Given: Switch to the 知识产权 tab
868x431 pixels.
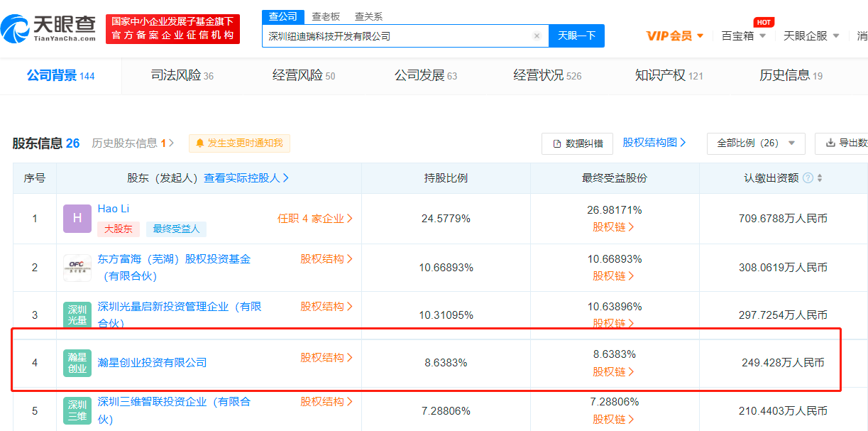Looking at the screenshot, I should [669, 75].
